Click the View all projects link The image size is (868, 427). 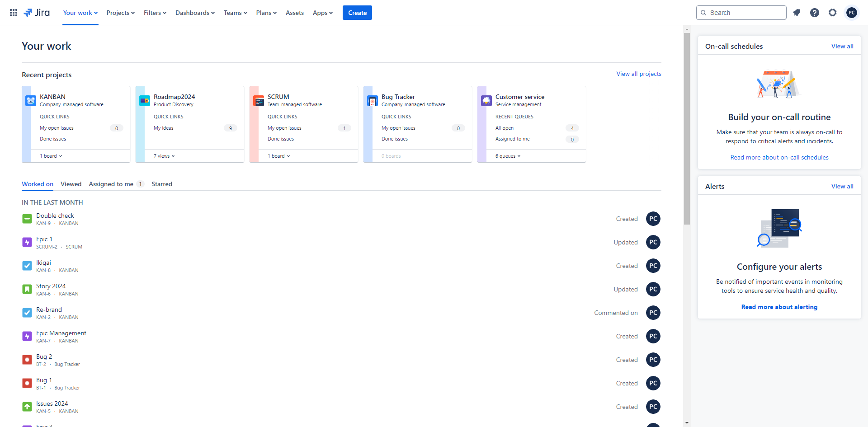coord(638,74)
